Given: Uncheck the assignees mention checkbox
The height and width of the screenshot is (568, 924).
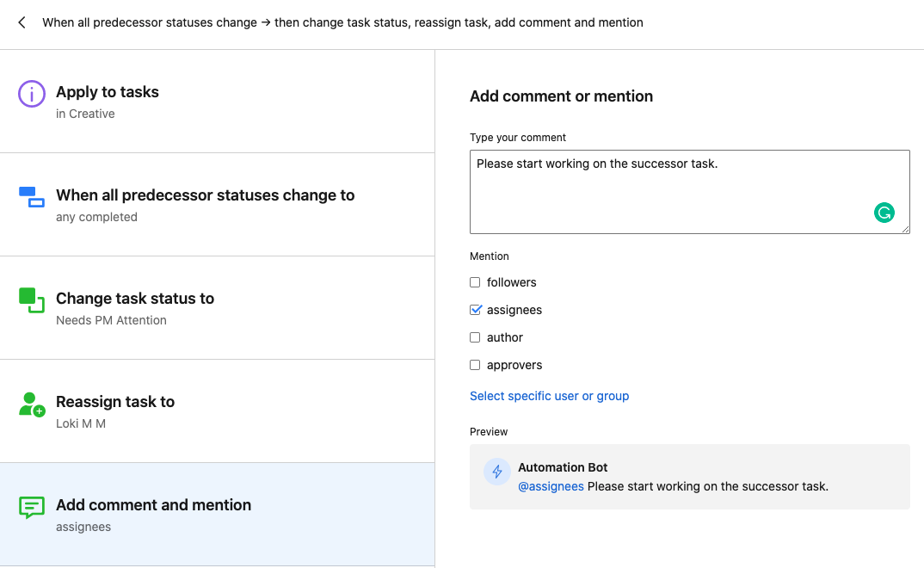Looking at the screenshot, I should [x=475, y=310].
